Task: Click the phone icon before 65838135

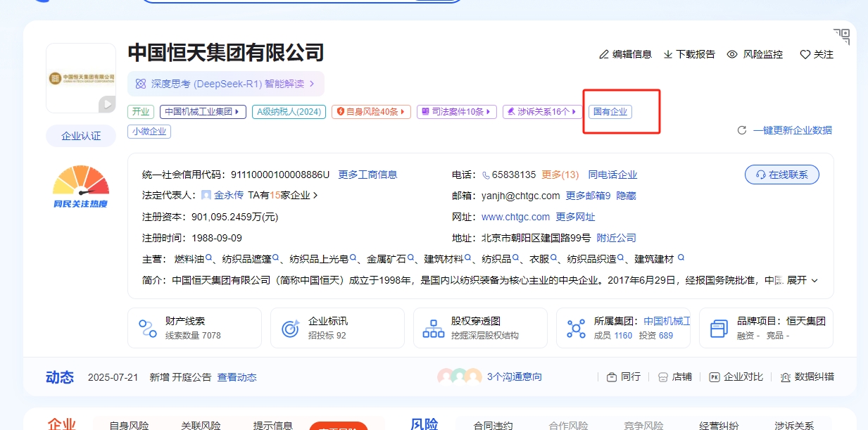Action: pyautogui.click(x=485, y=175)
